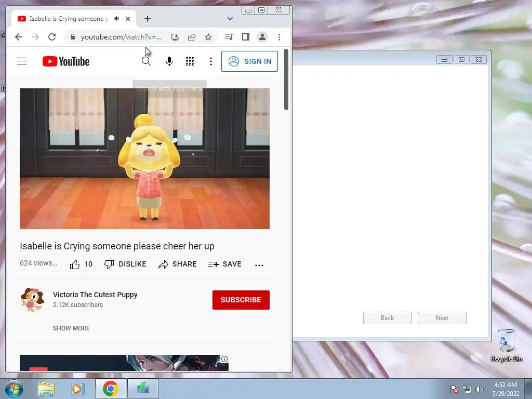Viewport: 532px width, 399px height.
Task: Open Victoria The Cutest Puppy channel avatar
Action: tap(32, 300)
